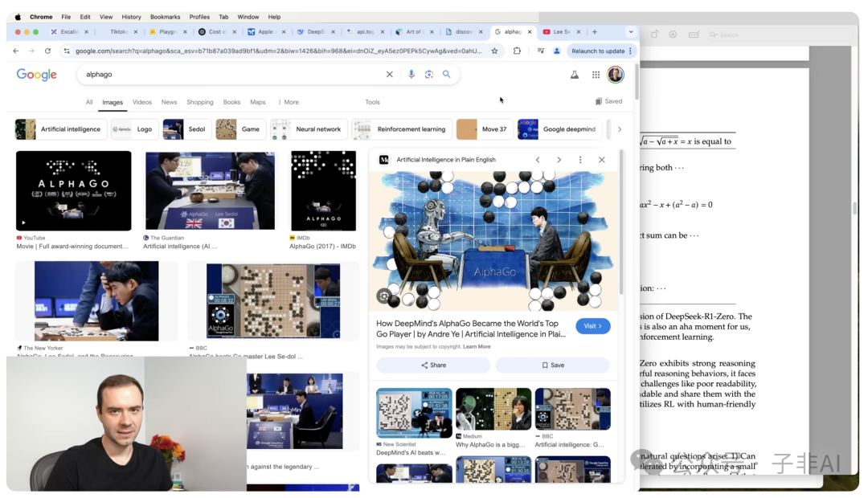Open the Tools filter options
Screen dimensions: 868x498
[373, 102]
